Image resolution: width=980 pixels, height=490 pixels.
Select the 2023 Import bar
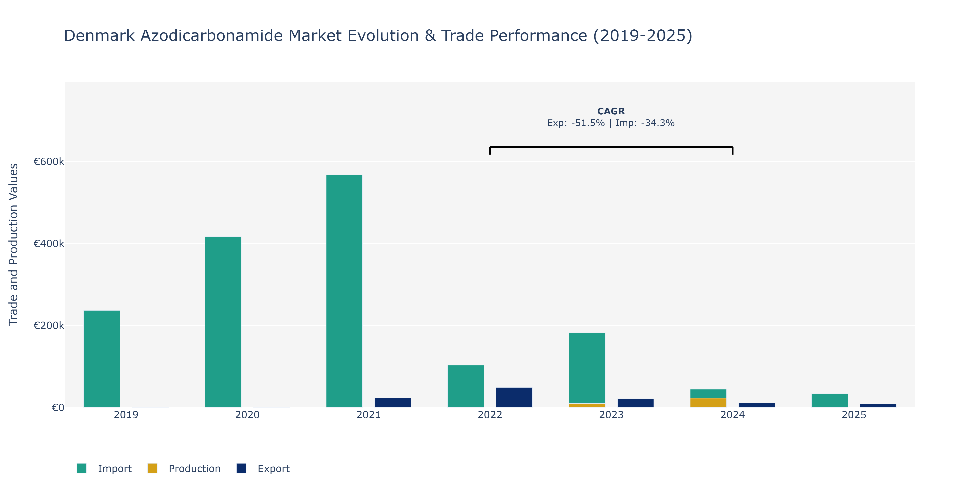587,368
